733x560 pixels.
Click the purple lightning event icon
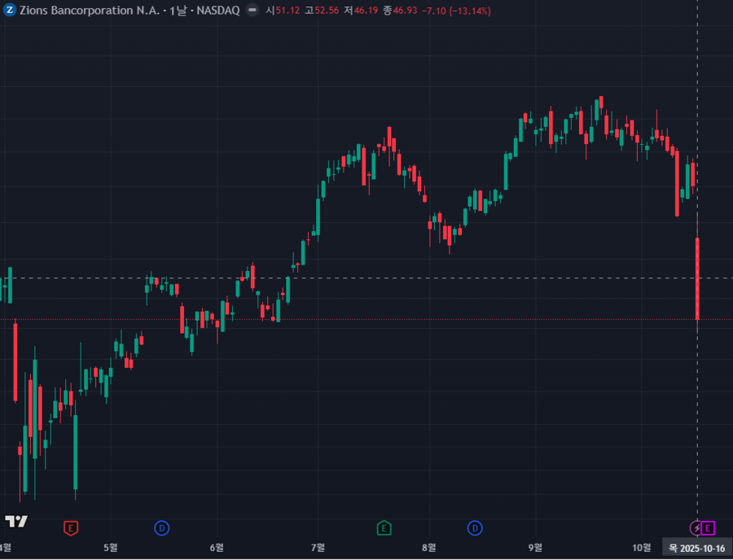tap(696, 528)
